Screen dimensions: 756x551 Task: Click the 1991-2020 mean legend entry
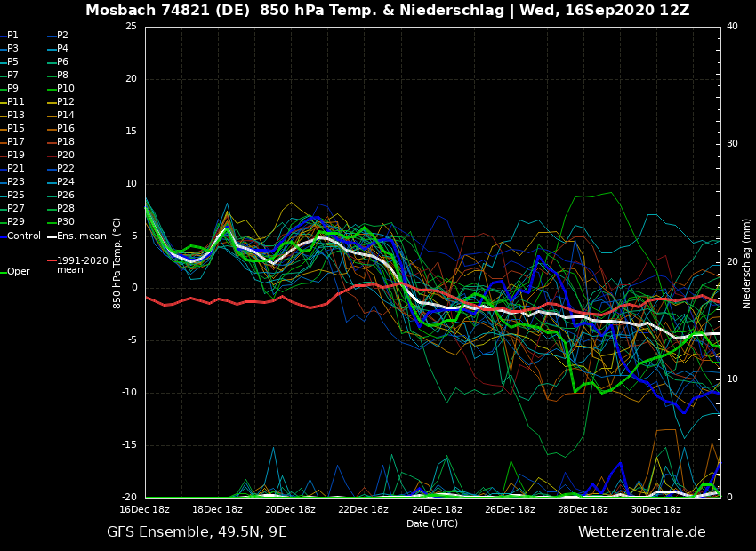click(82, 266)
